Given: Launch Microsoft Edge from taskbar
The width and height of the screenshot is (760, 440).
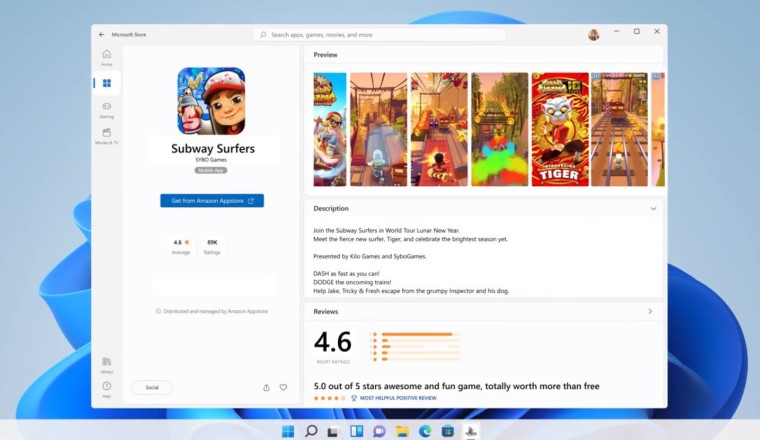Looking at the screenshot, I should (425, 431).
